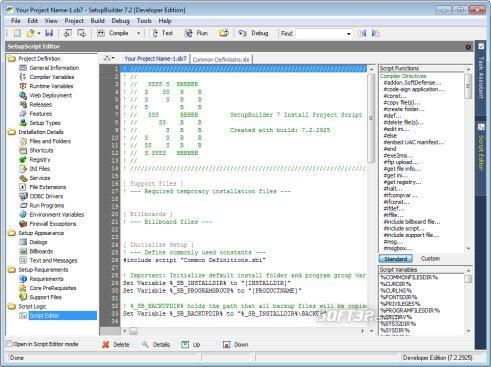Open the Releases item icon
This screenshot has height=367, width=491.
23,104
